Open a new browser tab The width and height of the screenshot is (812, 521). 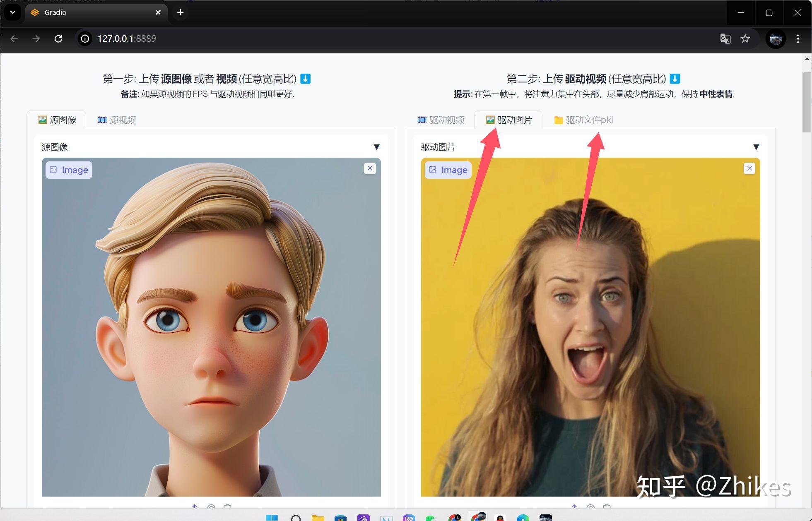(x=180, y=12)
